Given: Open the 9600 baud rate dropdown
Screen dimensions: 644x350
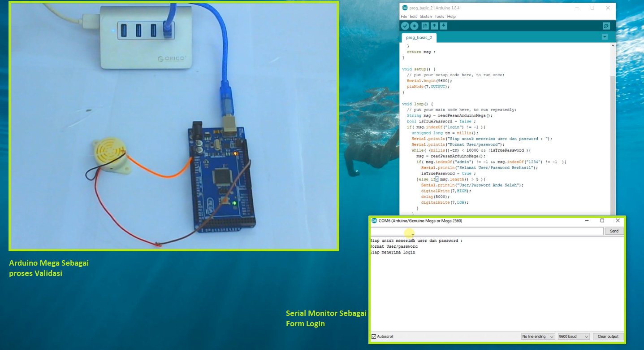Looking at the screenshot, I should (574, 336).
